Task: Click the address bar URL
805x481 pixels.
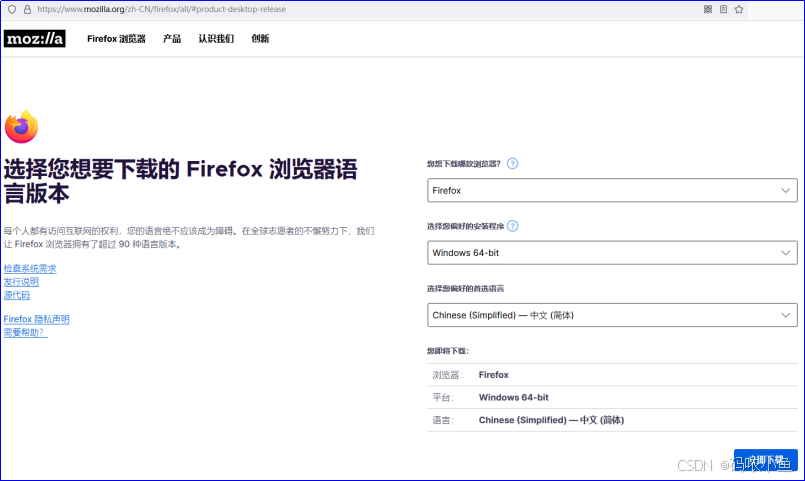Action: (x=162, y=9)
